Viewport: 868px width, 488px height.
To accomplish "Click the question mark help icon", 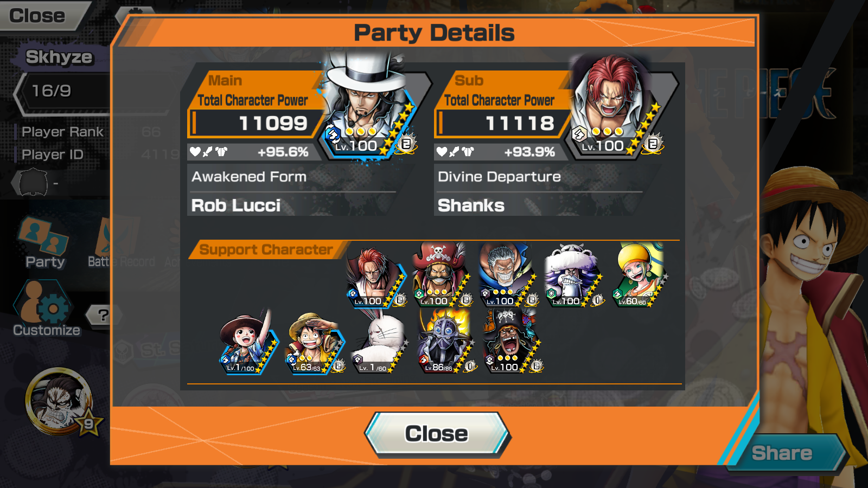I will tap(103, 314).
